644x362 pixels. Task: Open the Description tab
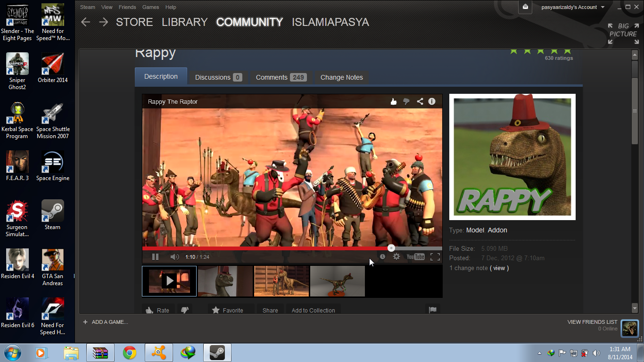(161, 76)
